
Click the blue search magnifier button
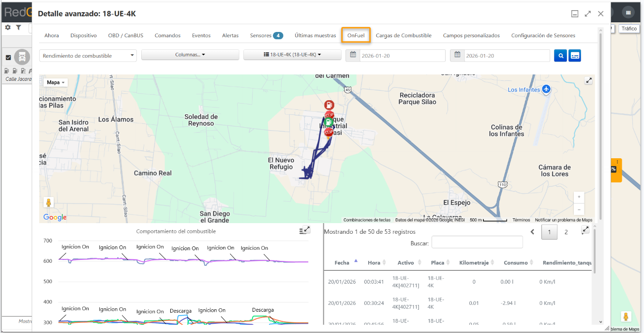click(560, 56)
